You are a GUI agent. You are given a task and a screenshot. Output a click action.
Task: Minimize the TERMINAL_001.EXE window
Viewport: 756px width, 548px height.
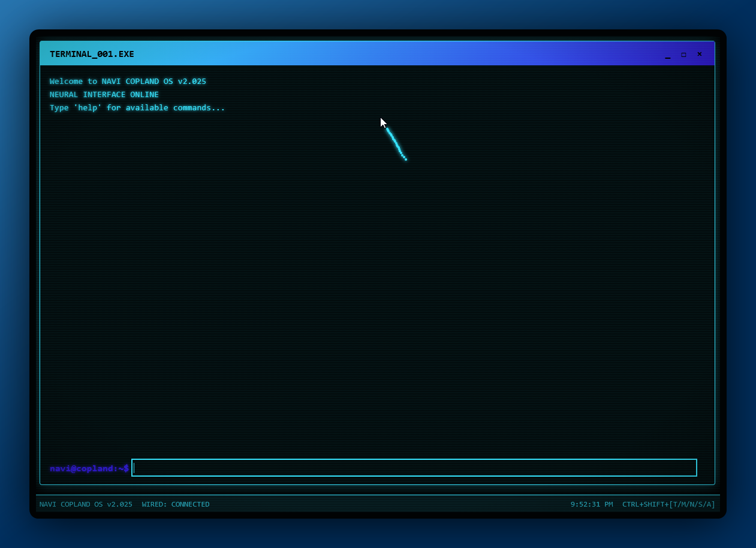point(668,55)
